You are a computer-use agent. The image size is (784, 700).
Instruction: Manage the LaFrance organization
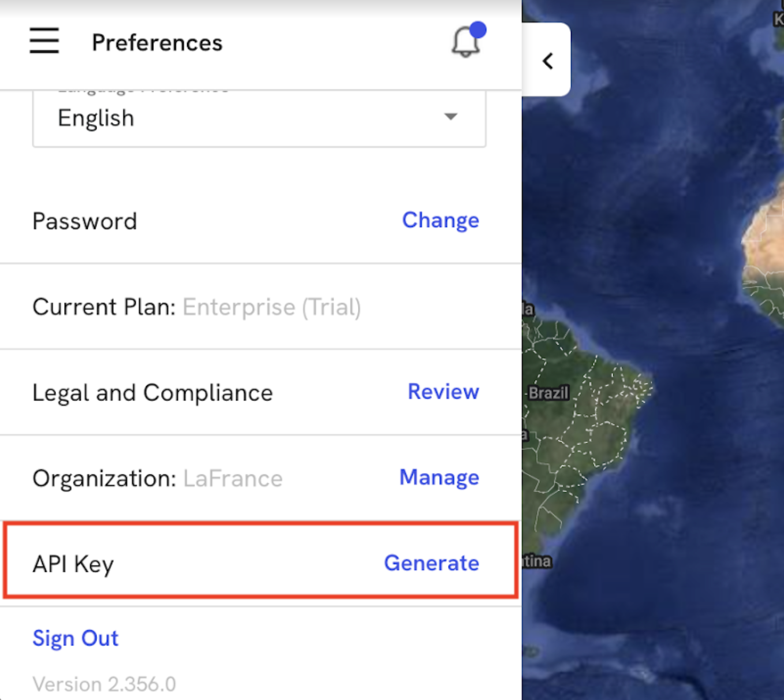[x=439, y=477]
